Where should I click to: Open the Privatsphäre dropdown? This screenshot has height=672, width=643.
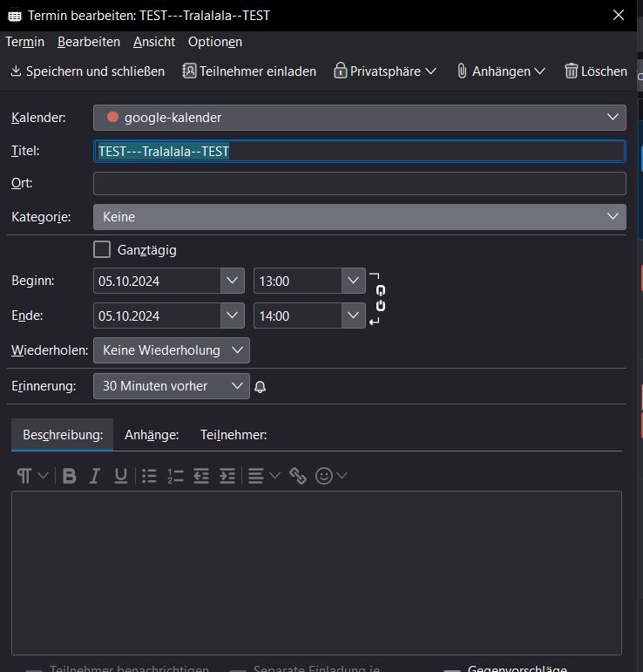click(384, 71)
